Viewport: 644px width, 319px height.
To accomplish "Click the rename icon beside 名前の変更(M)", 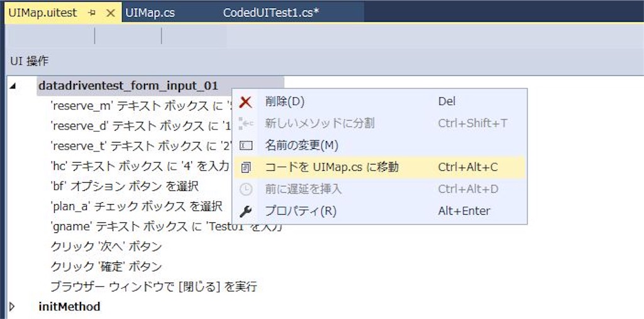I will point(246,145).
